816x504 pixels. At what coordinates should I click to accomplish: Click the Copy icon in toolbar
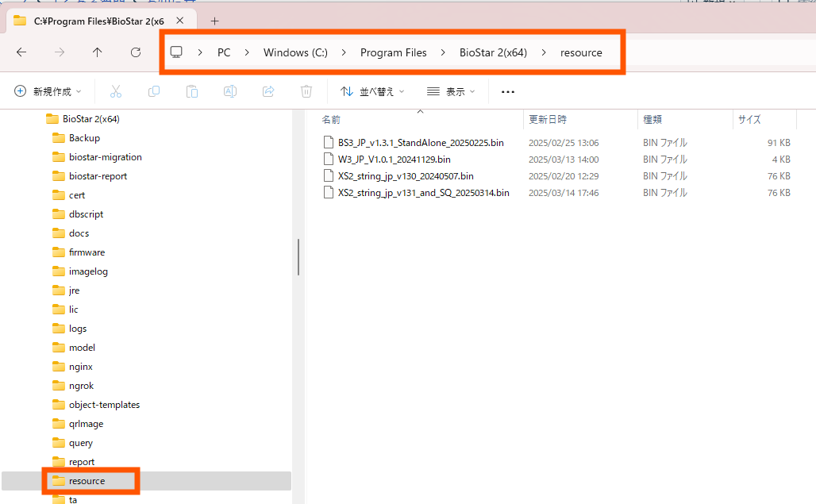[x=153, y=91]
